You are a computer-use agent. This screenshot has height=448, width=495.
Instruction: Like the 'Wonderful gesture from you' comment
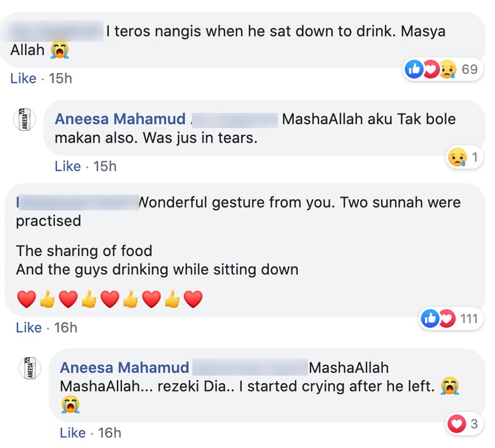pos(29,327)
